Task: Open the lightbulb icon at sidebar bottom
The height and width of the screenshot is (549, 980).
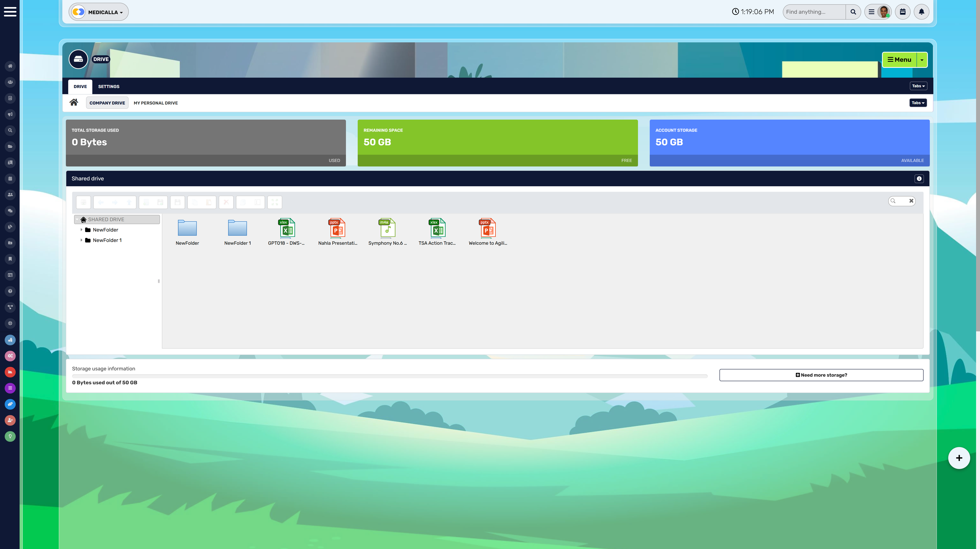Action: 10,436
